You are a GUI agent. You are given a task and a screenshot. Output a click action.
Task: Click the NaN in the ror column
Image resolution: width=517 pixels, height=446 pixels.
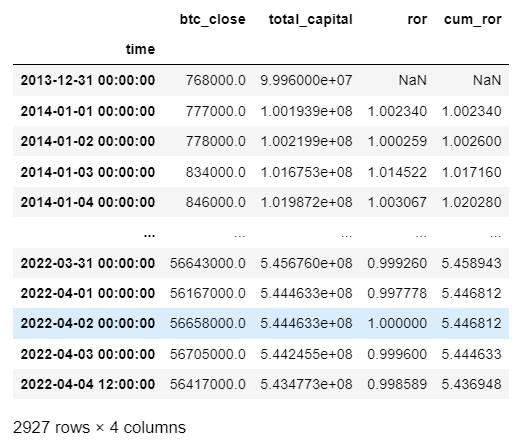click(413, 80)
